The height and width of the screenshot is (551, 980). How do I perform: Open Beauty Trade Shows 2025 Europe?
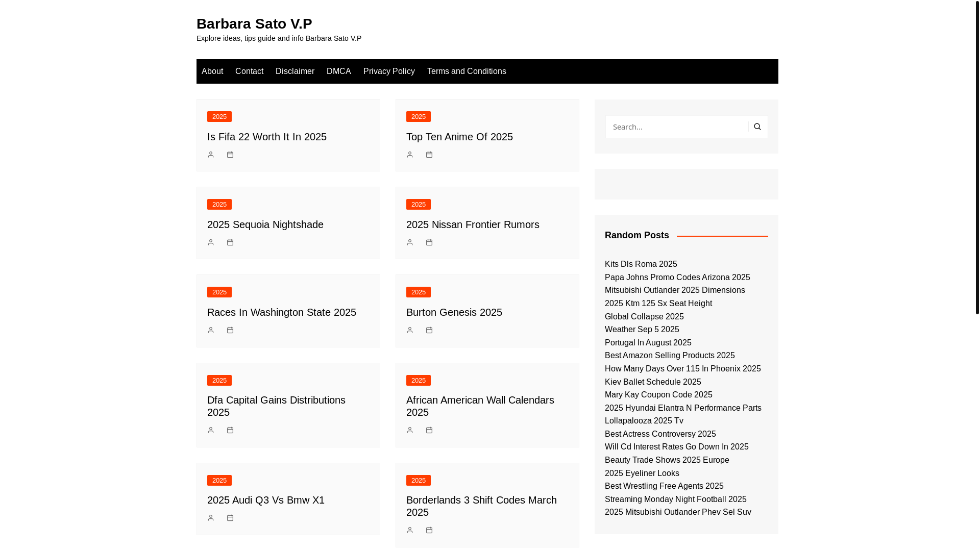coord(667,460)
